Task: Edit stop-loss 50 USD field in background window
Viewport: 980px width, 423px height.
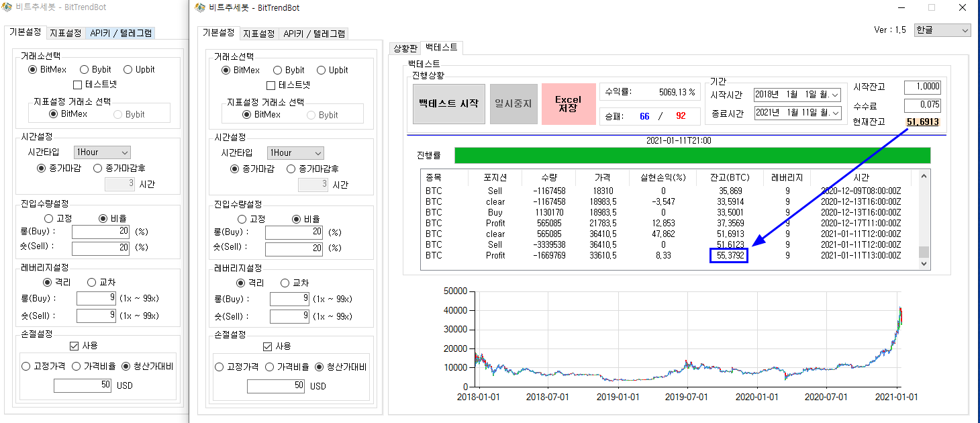Action: (83, 385)
